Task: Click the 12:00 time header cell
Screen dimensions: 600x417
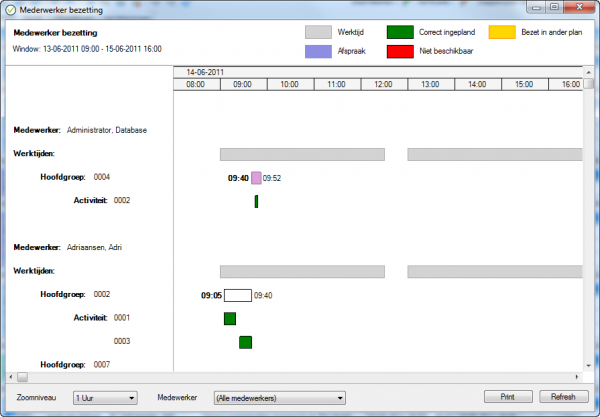Action: pos(385,84)
